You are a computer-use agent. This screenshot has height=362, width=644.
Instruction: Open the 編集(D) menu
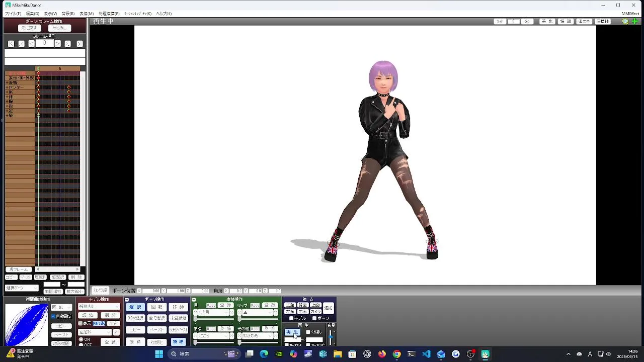click(32, 14)
